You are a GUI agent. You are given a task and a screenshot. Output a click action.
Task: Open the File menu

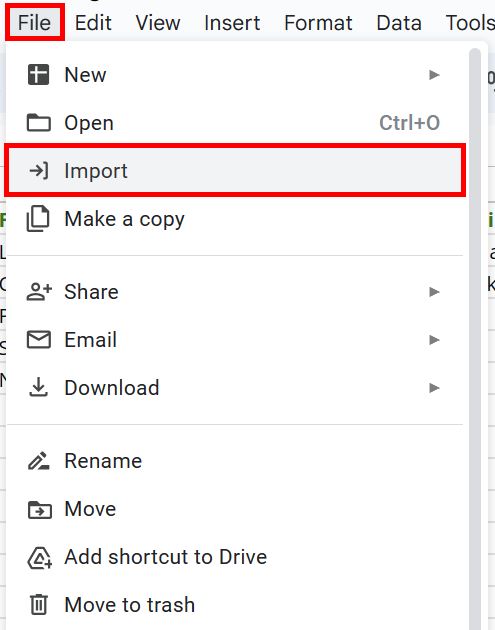pyautogui.click(x=35, y=22)
